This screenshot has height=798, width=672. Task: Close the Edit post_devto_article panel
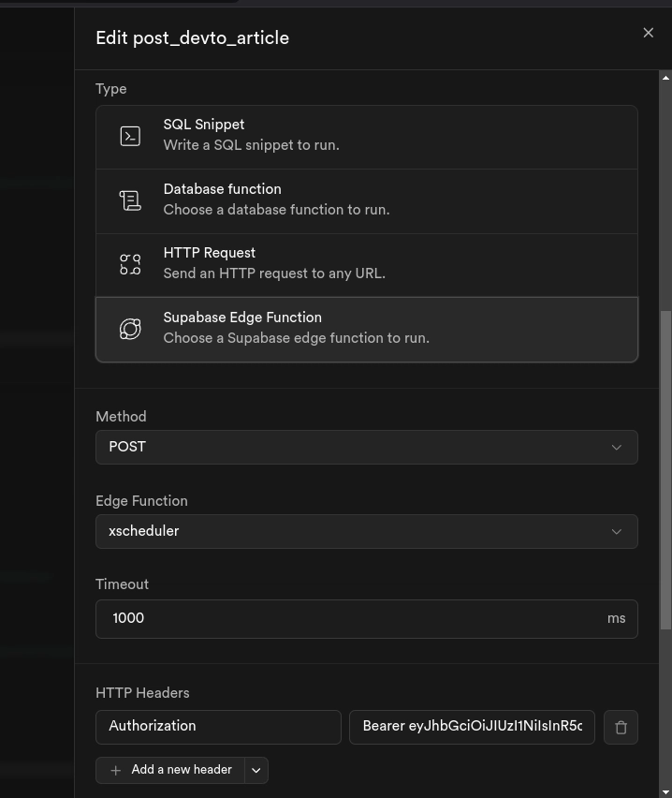648,33
